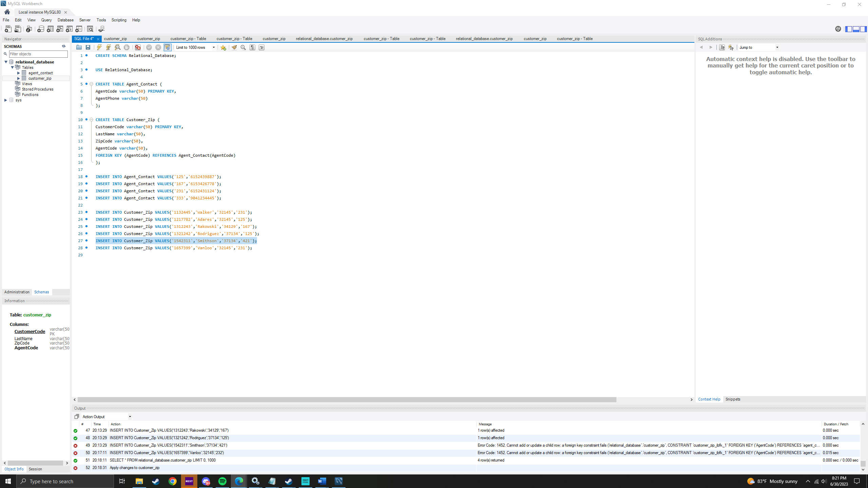Execute the SQL script with lightning bolt

tap(99, 47)
